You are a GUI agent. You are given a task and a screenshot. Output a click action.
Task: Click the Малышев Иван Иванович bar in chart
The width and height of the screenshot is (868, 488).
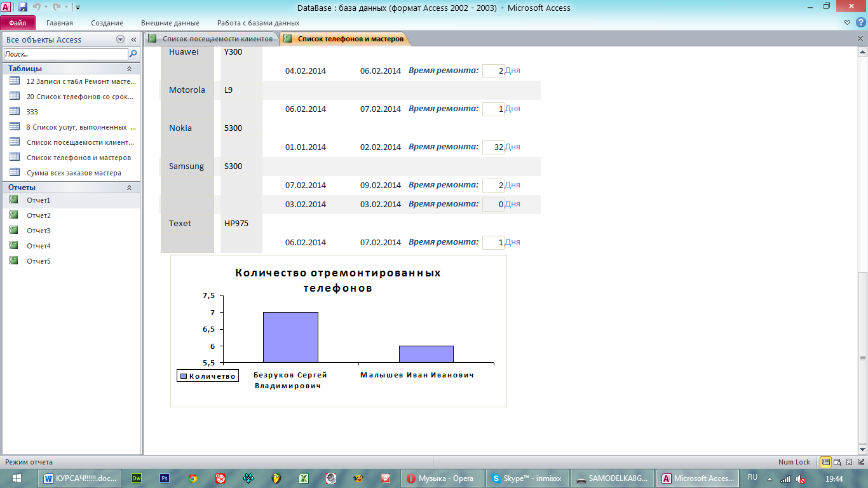click(426, 355)
